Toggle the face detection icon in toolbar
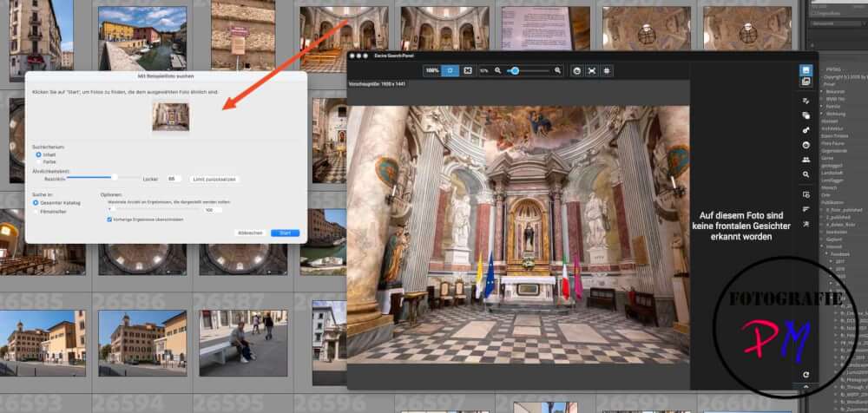This screenshot has height=413, width=868. tap(576, 70)
